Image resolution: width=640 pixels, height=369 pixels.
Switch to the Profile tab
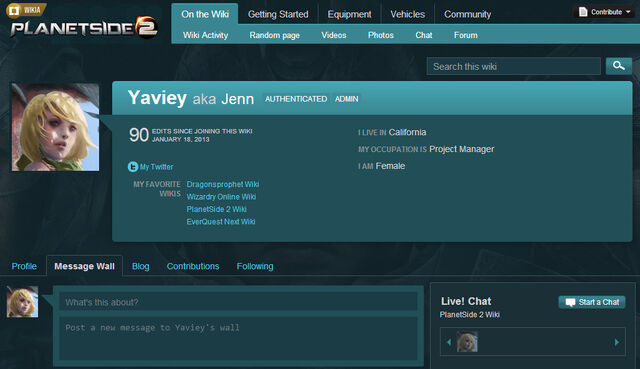24,266
